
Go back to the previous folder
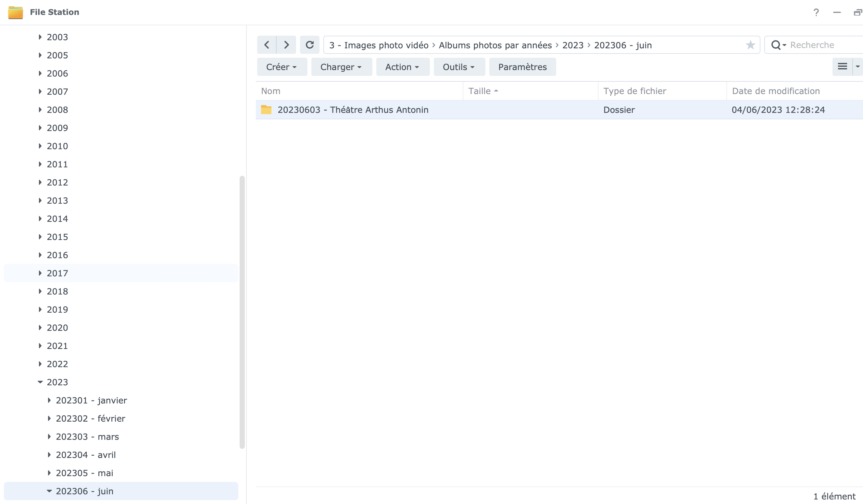click(267, 45)
